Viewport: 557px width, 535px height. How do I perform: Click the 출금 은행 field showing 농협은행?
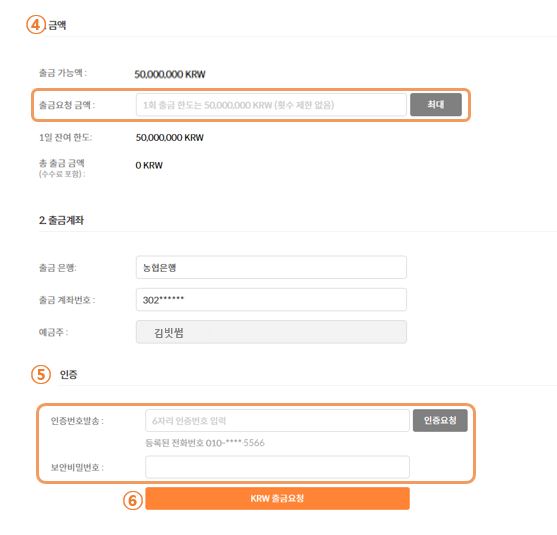coord(271,267)
